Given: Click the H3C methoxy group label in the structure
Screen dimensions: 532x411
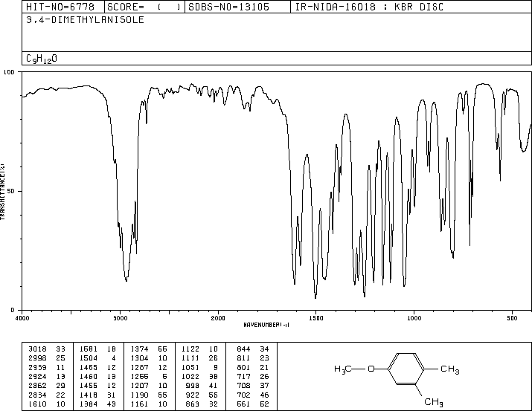Looking at the screenshot, I should 343,369.
